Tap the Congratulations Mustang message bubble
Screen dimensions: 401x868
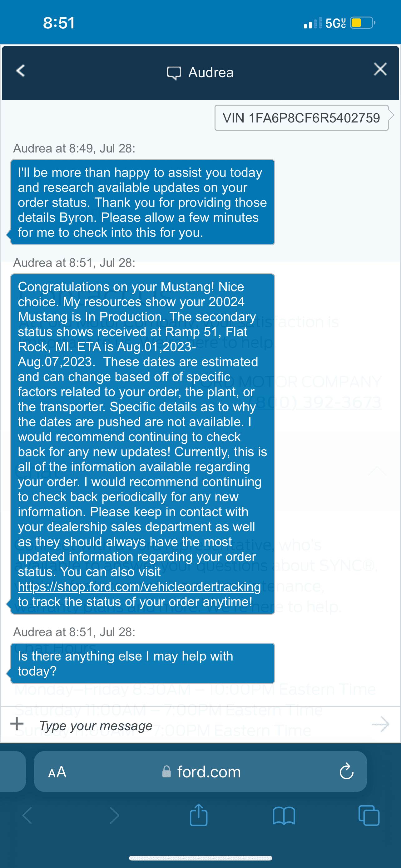tap(143, 444)
